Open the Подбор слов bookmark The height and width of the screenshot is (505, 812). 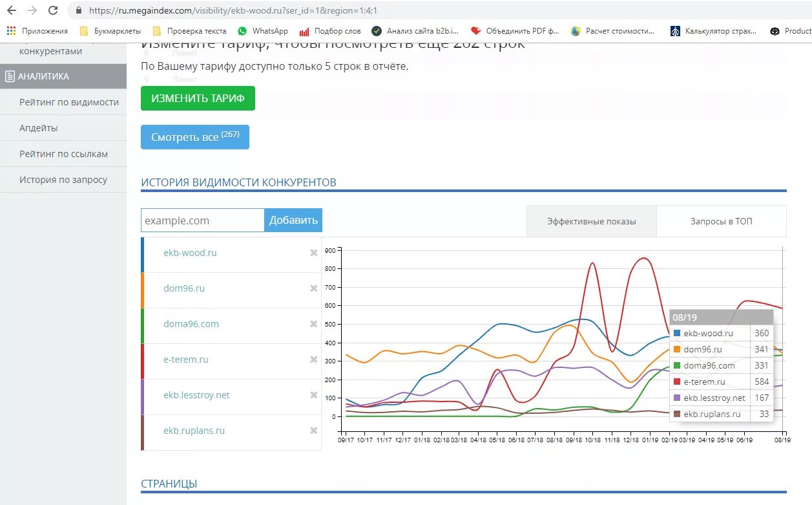coord(330,30)
